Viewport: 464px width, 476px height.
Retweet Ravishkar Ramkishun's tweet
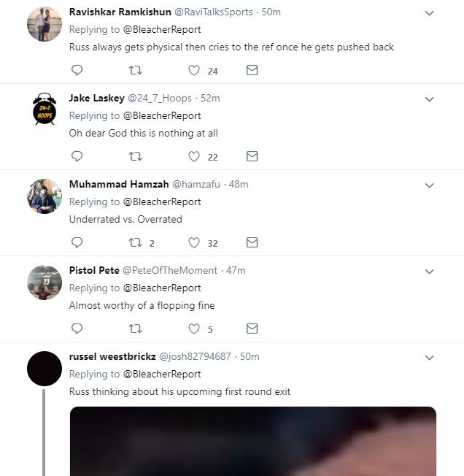point(135,70)
